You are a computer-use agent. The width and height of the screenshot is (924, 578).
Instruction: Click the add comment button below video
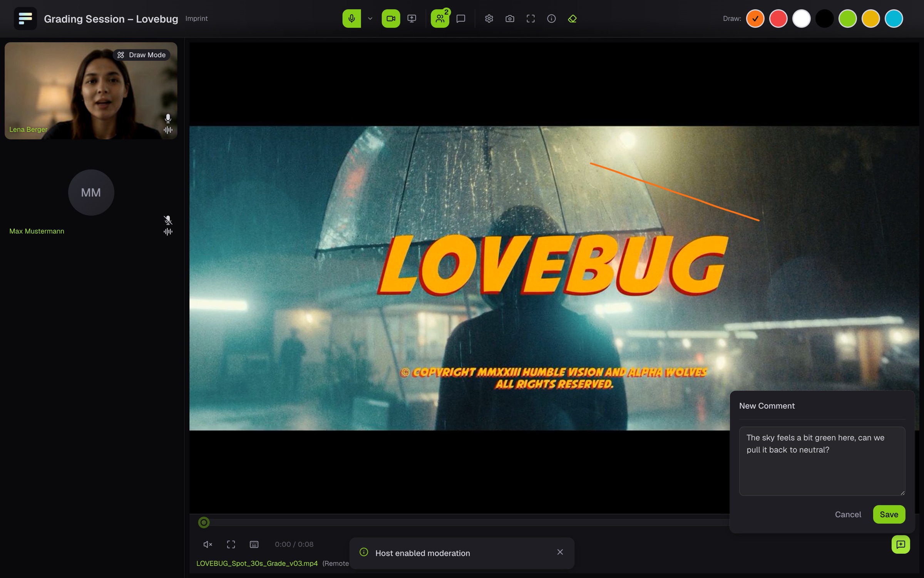click(x=901, y=544)
